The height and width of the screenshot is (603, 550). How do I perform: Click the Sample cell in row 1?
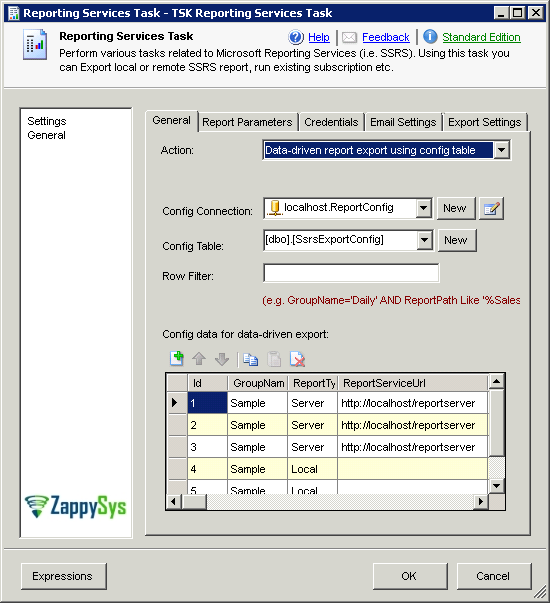(257, 403)
